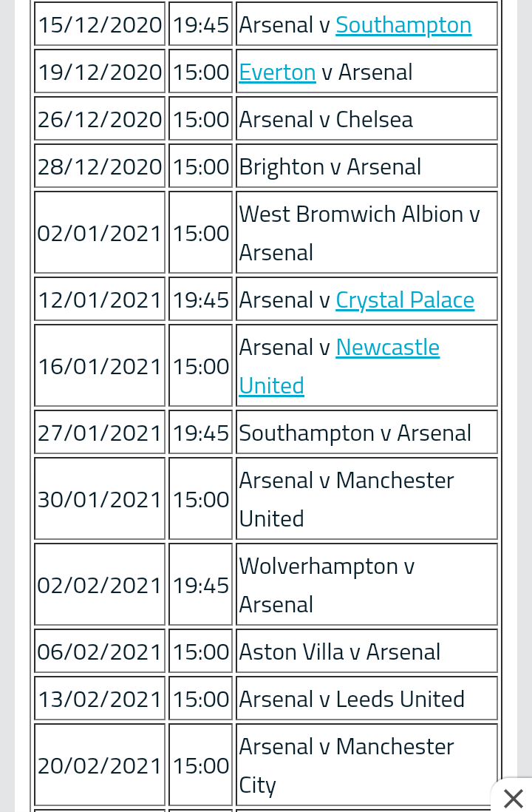Visit the Newcastle United link
The width and height of the screenshot is (532, 812).
pyautogui.click(x=387, y=348)
